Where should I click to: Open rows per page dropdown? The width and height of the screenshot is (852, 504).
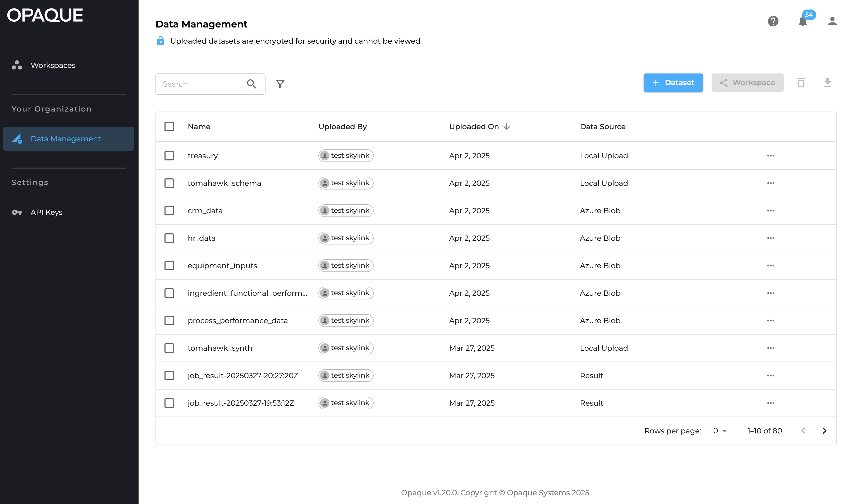718,431
